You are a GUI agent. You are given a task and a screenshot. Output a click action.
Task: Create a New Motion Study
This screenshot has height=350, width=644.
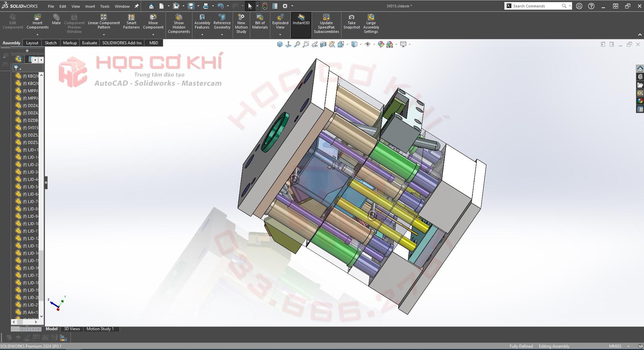tap(241, 23)
